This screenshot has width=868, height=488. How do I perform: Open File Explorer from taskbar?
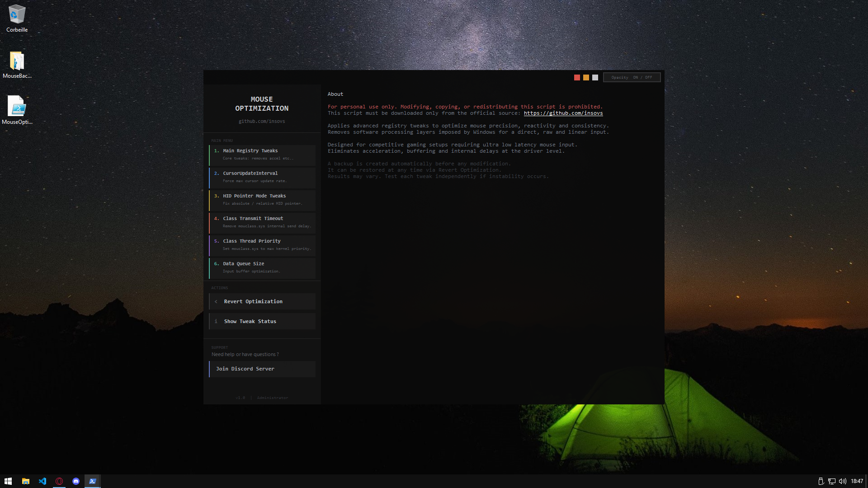[26, 481]
